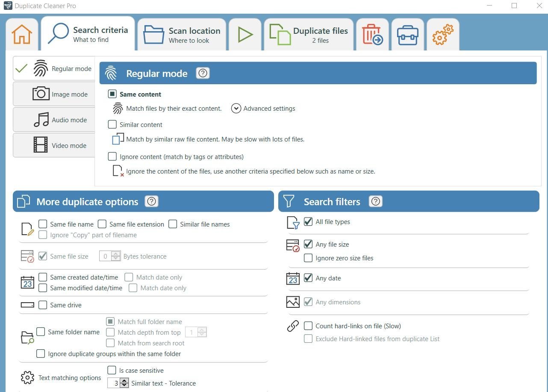The image size is (548, 392).
Task: Click the Similar text Tolerance number field
Action: coord(114,383)
